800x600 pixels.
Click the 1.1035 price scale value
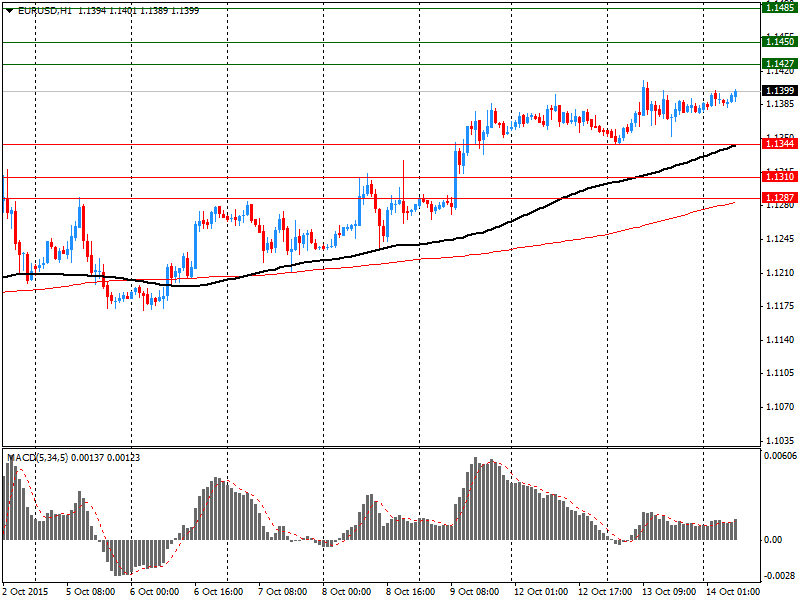tap(780, 440)
